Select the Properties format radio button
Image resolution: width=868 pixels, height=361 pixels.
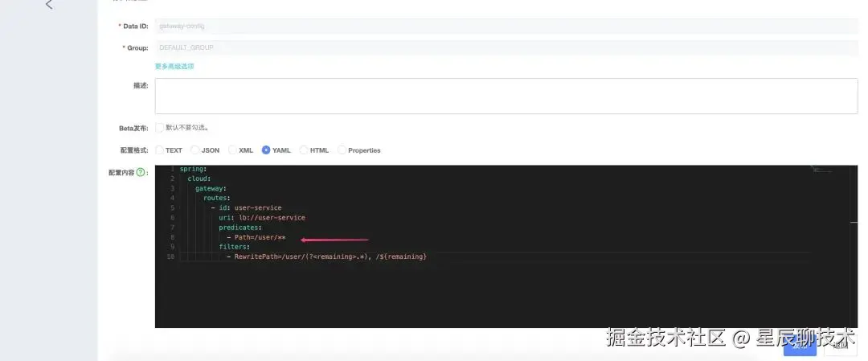point(342,150)
